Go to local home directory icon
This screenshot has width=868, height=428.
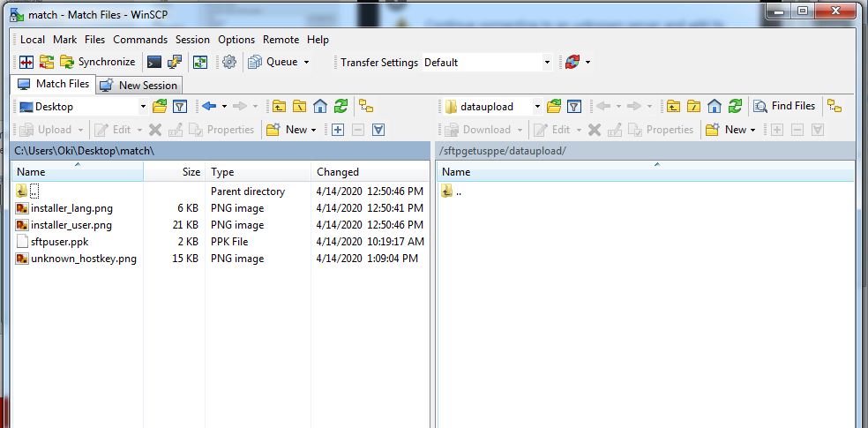[320, 107]
